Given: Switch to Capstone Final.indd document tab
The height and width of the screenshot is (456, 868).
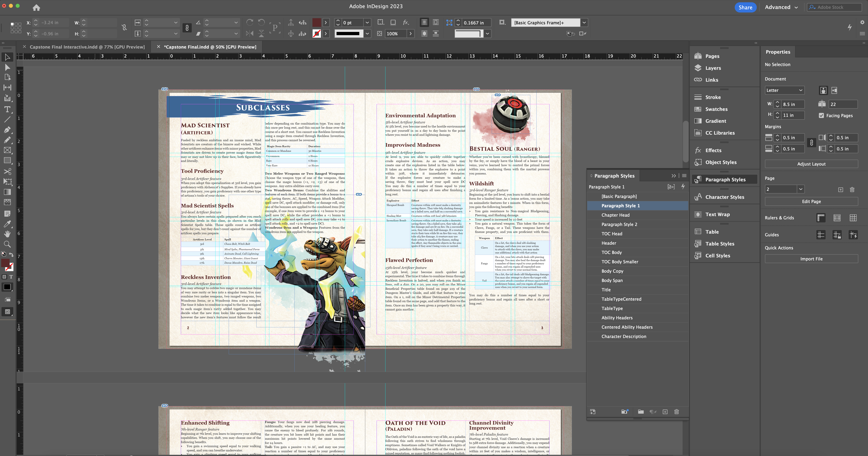Looking at the screenshot, I should pyautogui.click(x=210, y=47).
